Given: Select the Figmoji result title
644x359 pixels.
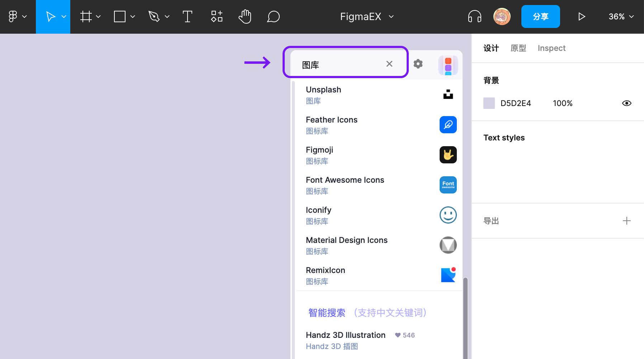Looking at the screenshot, I should point(319,150).
